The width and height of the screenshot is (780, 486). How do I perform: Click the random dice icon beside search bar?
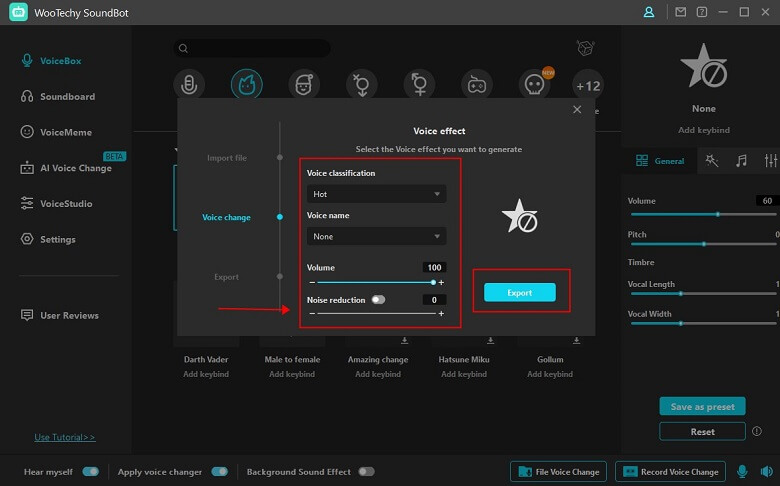(586, 48)
